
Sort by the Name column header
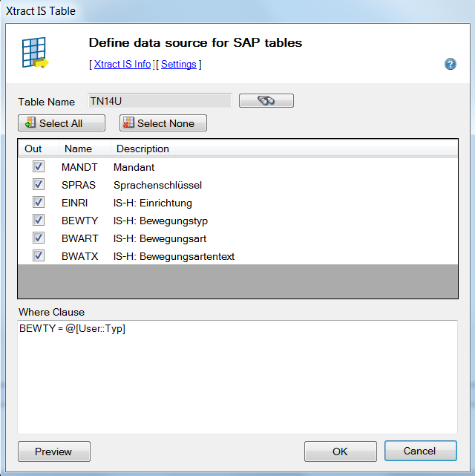pyautogui.click(x=85, y=149)
